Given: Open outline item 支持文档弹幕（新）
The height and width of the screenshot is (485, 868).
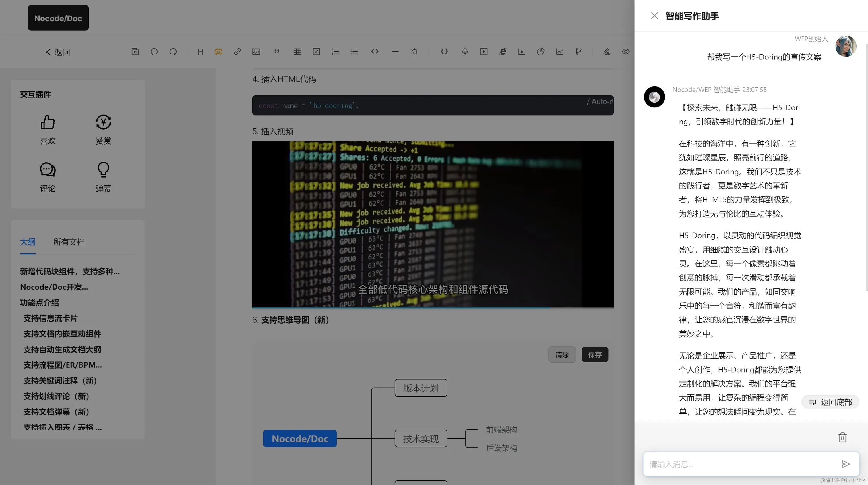Looking at the screenshot, I should [56, 412].
